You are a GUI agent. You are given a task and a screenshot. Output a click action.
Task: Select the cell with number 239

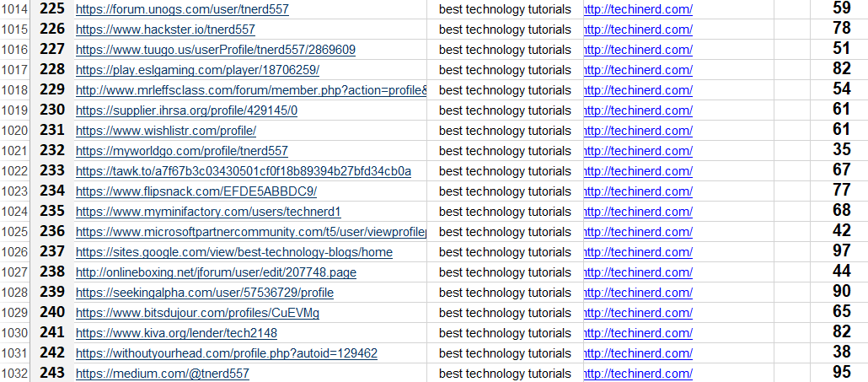(x=52, y=293)
